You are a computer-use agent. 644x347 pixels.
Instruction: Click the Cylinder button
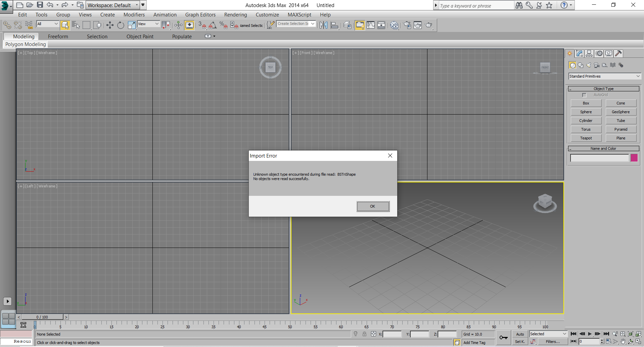(586, 121)
